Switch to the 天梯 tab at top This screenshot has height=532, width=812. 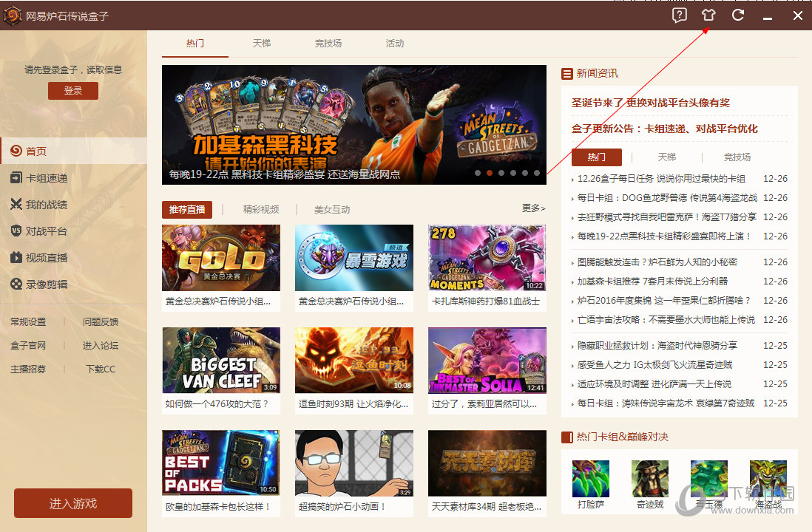[261, 44]
